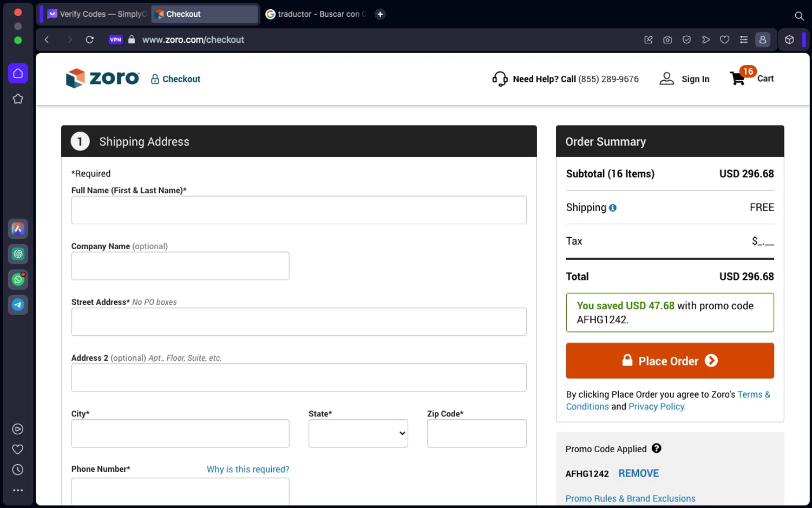Open a new tab with plus
The height and width of the screenshot is (508, 812).
click(380, 14)
